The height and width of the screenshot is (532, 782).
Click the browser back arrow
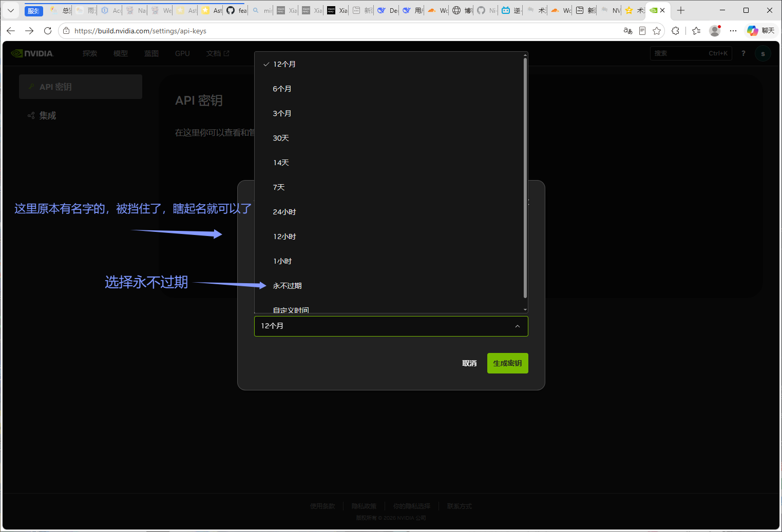(11, 31)
